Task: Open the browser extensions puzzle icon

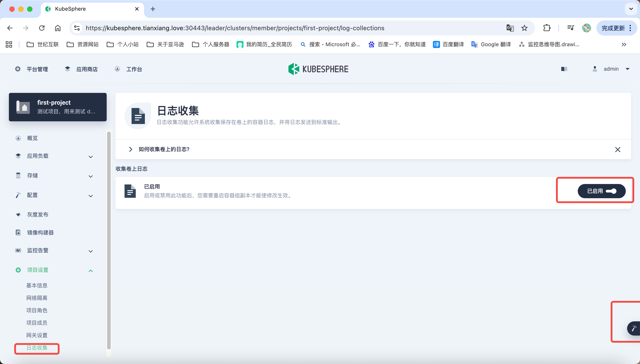Action: click(x=547, y=28)
